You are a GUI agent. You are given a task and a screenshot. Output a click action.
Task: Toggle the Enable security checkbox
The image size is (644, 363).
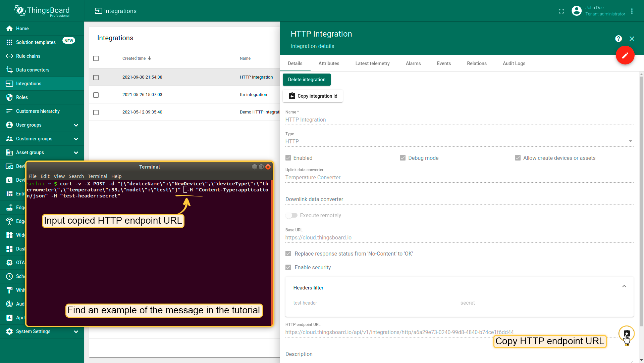pos(288,267)
